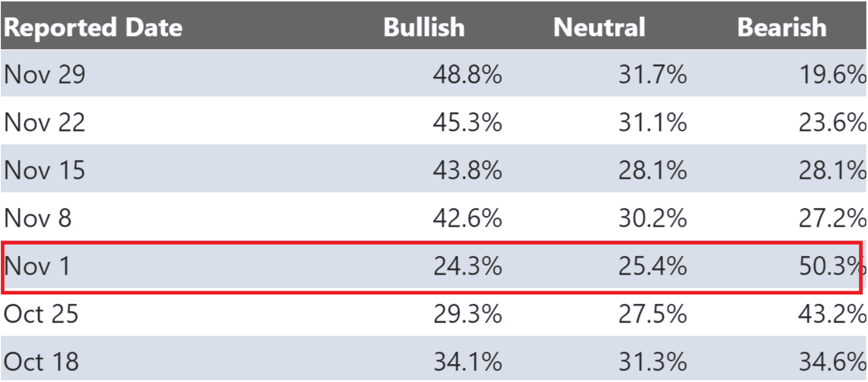Select the highlighted Nov 1 date cell
Viewport: 868px width, 382px height.
coord(37,266)
